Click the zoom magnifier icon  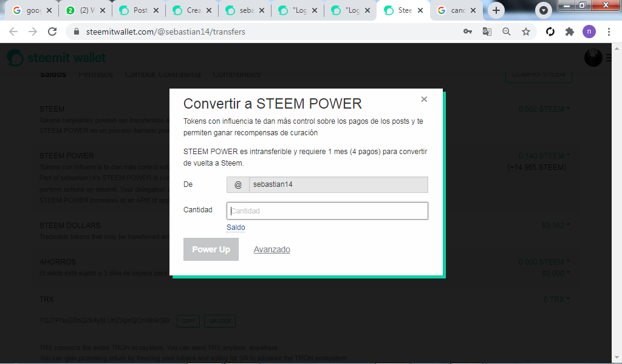[507, 32]
